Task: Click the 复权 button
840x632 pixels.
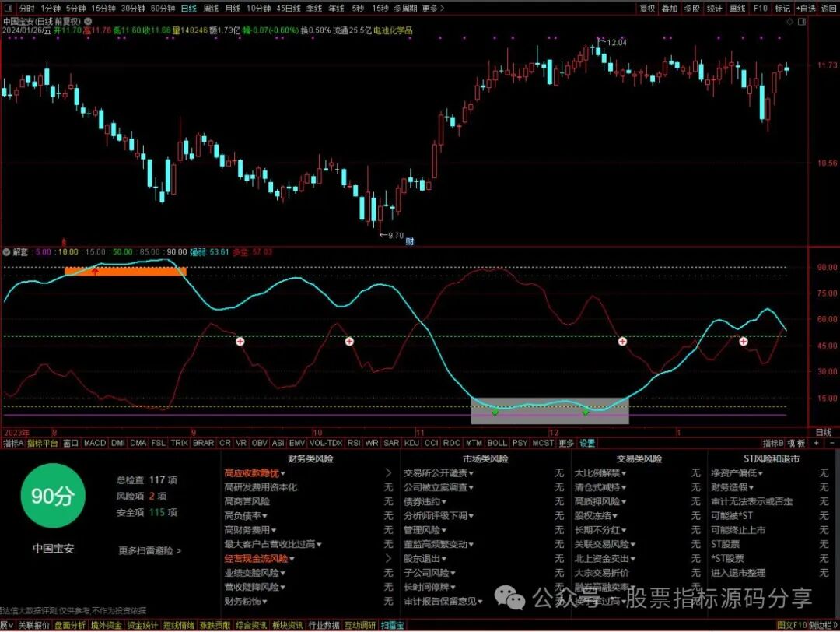Action: (647, 8)
